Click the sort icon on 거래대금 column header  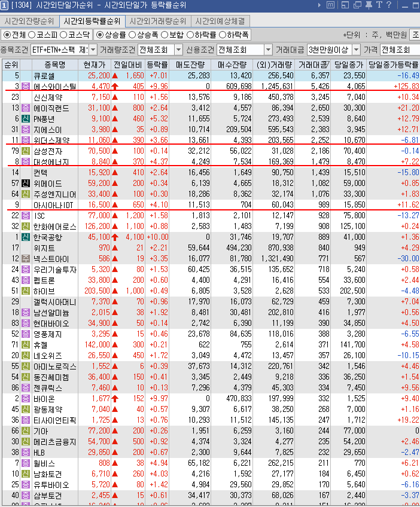pos(327,64)
